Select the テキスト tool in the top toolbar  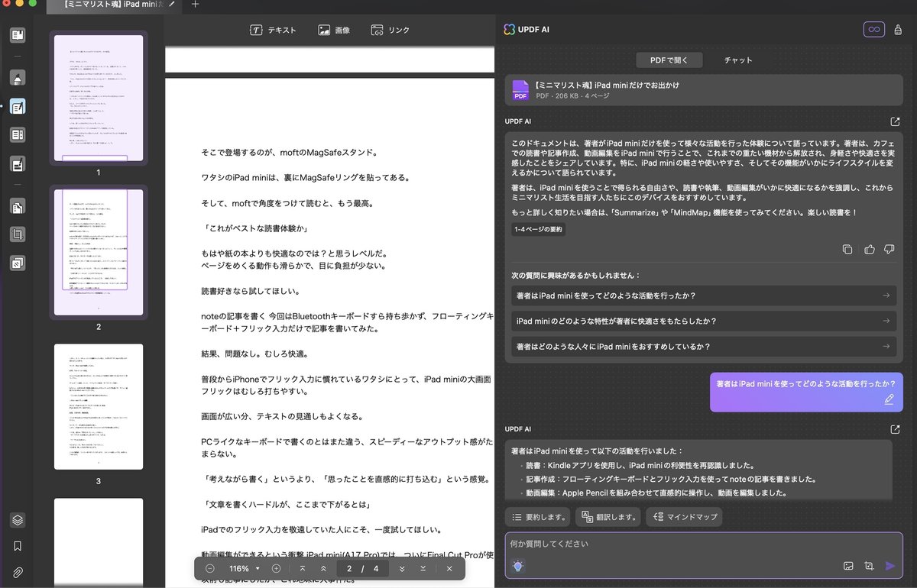[x=274, y=30]
